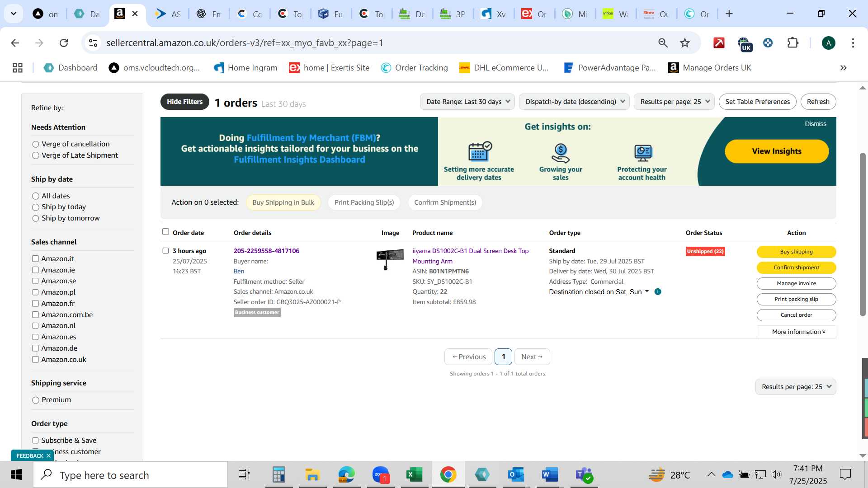868x488 pixels.
Task: Open the Chrome three-dot menu
Action: 853,43
